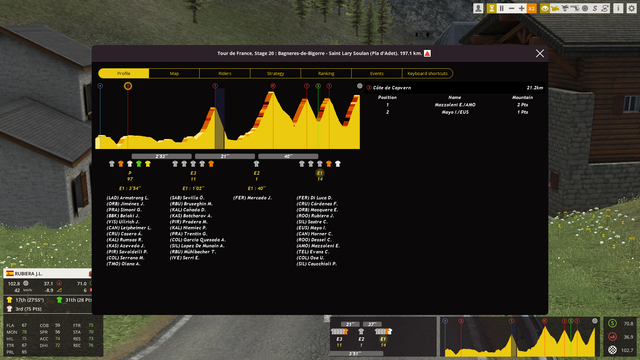Select the motorbike camera icon
This screenshot has height=360, width=640.
[x=565, y=8]
